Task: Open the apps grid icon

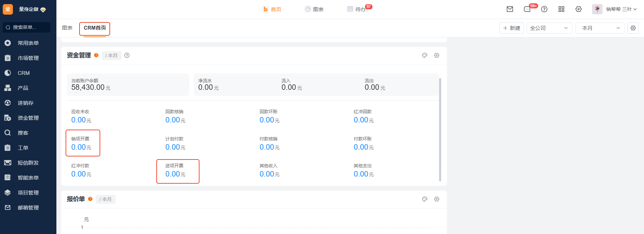Action: [561, 9]
